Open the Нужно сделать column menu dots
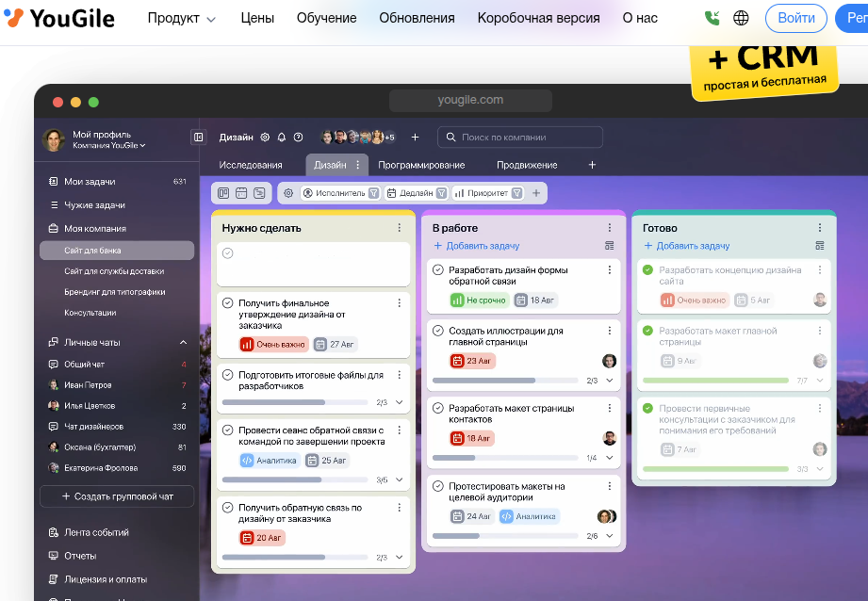 point(399,228)
